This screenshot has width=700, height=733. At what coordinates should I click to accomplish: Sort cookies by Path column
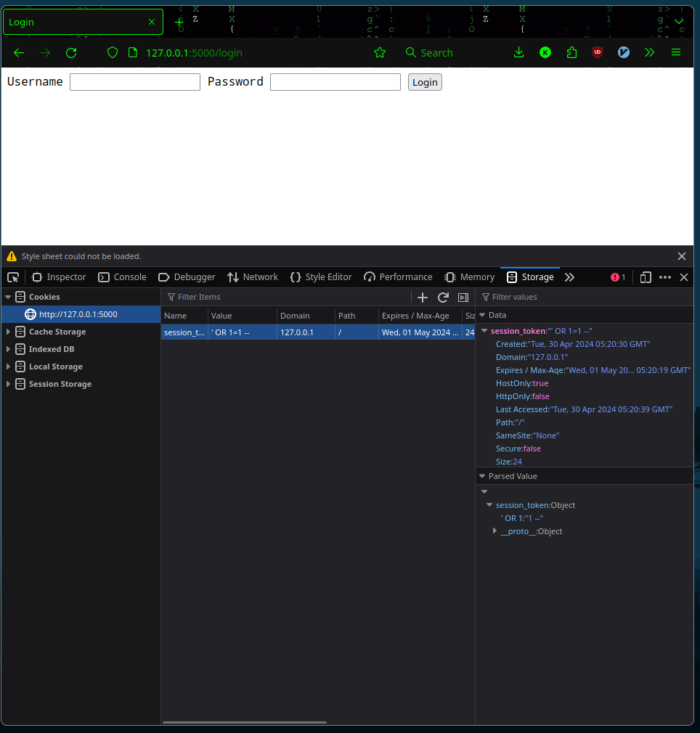tap(357, 316)
